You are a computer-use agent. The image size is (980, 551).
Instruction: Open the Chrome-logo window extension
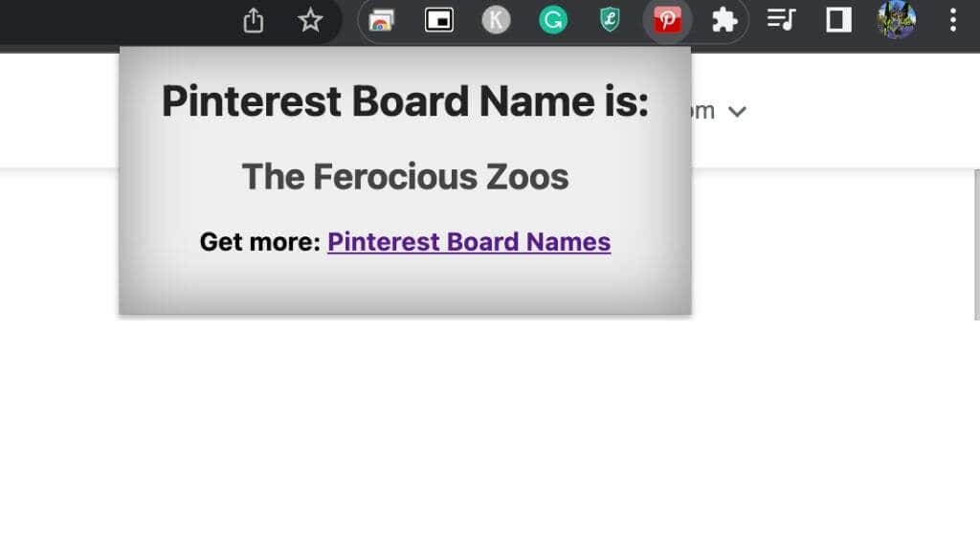(x=381, y=20)
